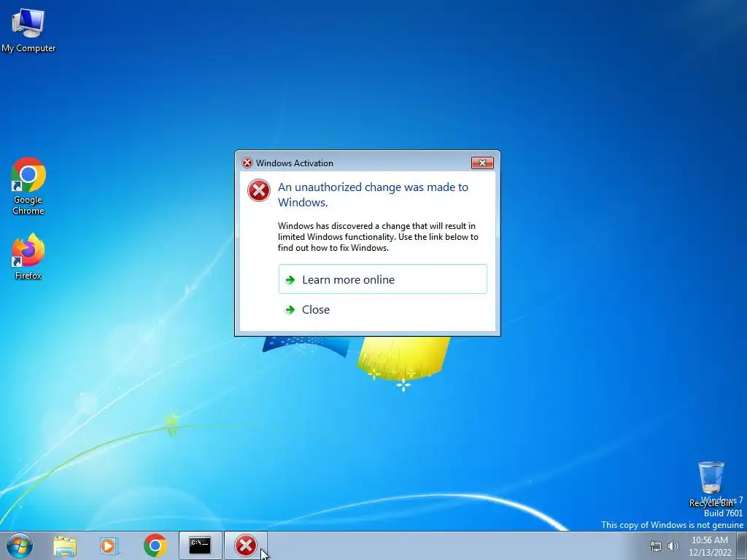Click the large red error icon in dialog
This screenshot has height=560, width=747.
259,190
